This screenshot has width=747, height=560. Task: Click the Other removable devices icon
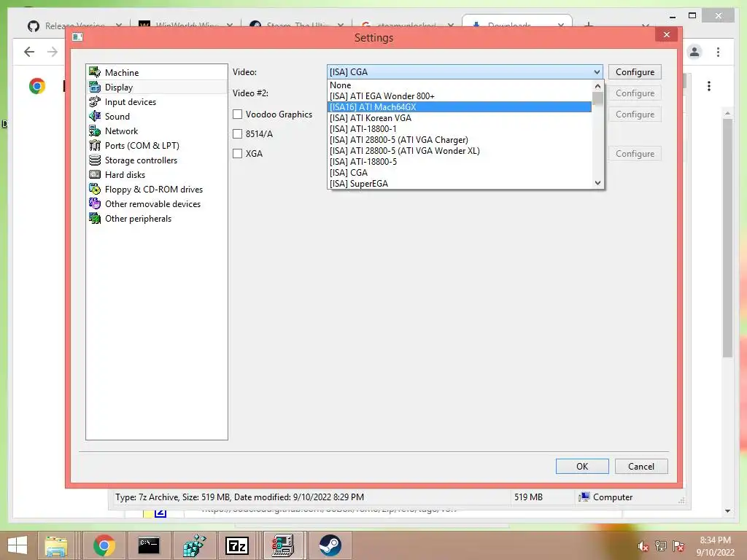tap(95, 204)
